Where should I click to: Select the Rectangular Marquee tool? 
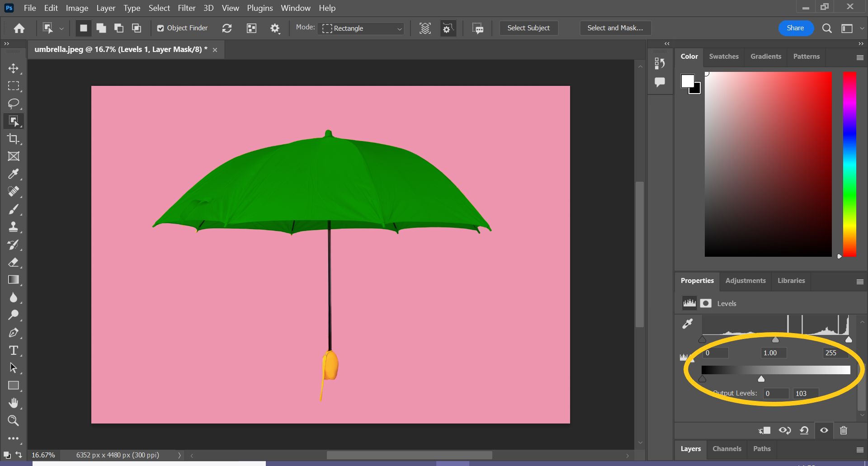coord(14,86)
